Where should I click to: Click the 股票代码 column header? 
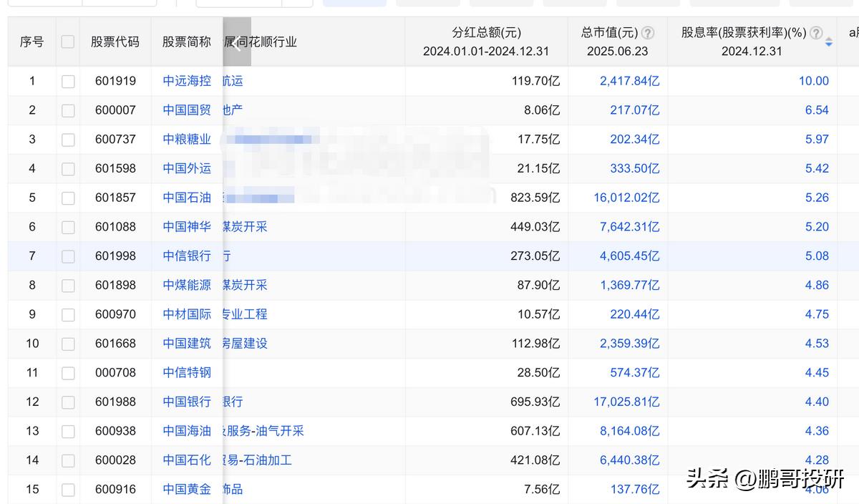pyautogui.click(x=115, y=42)
